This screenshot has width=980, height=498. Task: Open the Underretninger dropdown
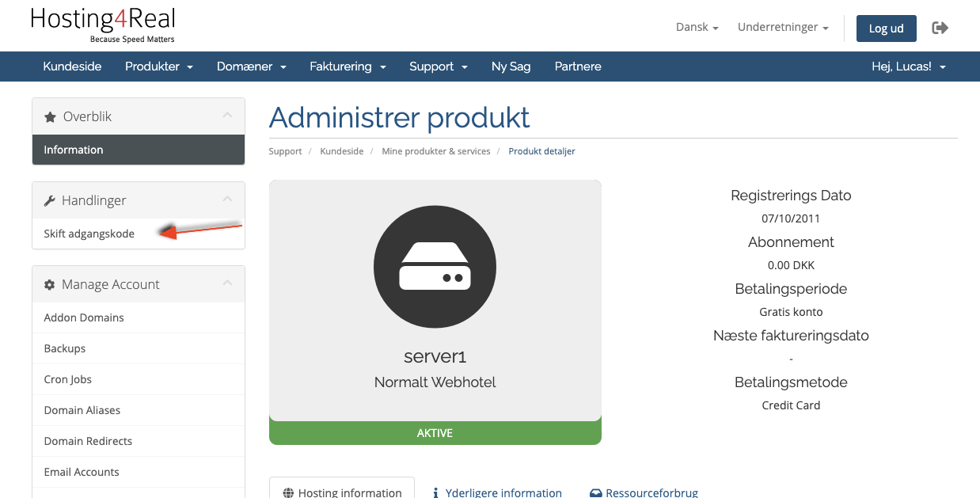point(782,26)
